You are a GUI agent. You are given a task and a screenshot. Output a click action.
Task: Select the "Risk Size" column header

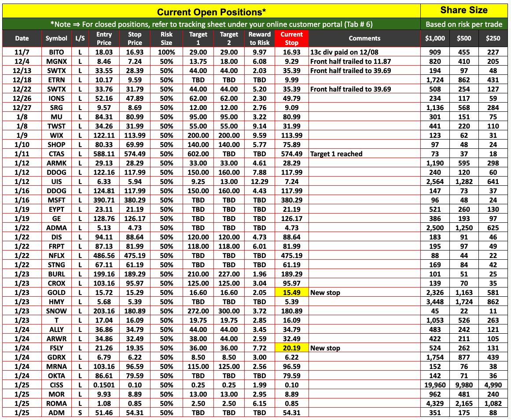pos(166,38)
